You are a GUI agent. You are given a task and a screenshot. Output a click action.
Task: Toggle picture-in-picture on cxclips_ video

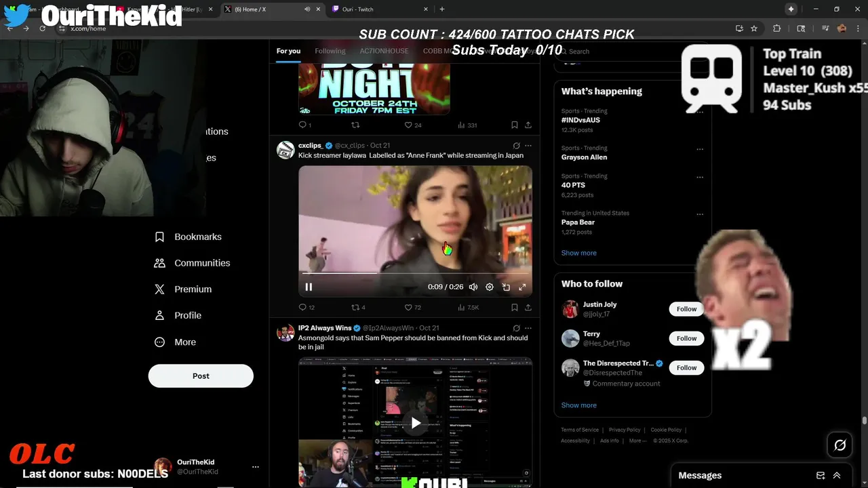[506, 287]
